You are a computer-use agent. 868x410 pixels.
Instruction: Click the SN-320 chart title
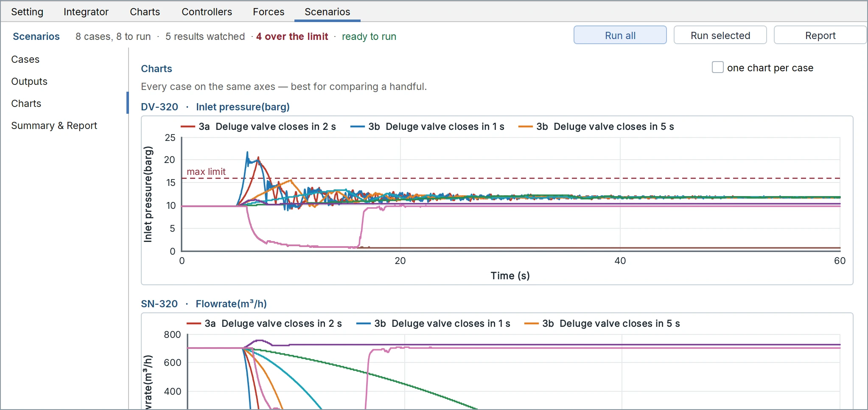[x=160, y=304]
